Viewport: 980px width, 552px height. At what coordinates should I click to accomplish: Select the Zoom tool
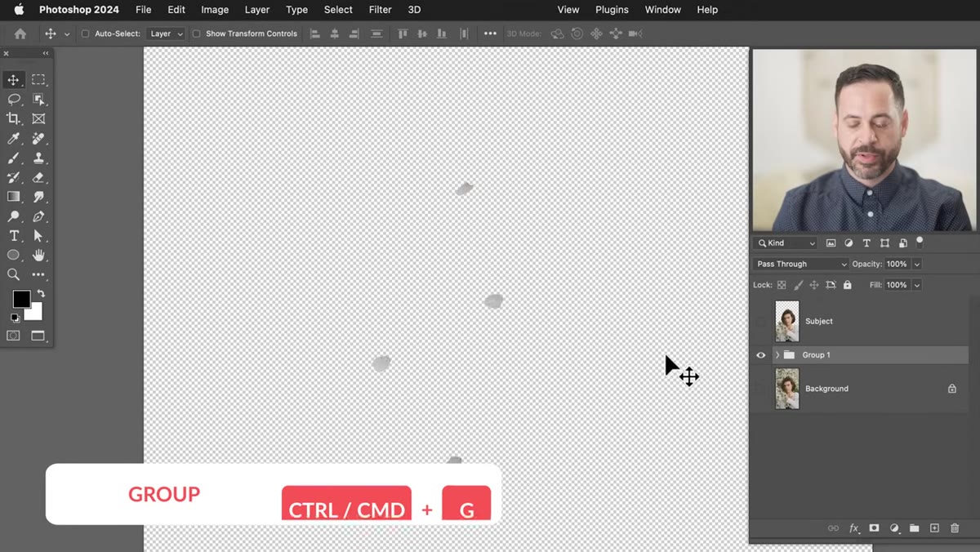[13, 274]
